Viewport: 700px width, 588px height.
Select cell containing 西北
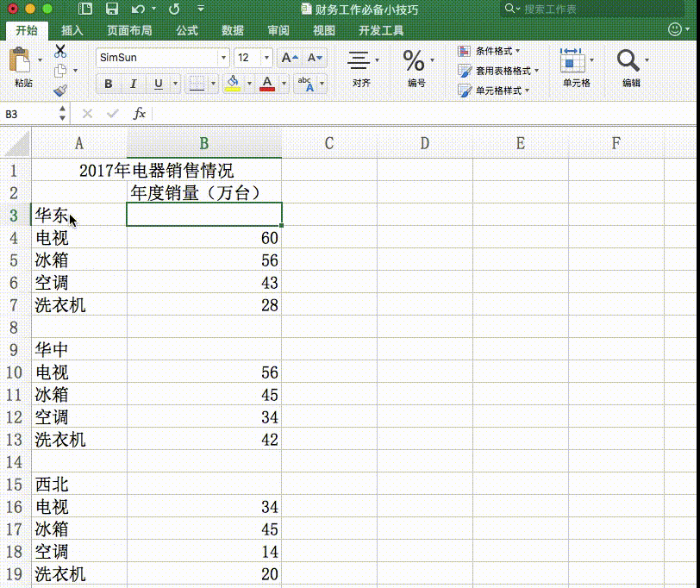tap(79, 484)
